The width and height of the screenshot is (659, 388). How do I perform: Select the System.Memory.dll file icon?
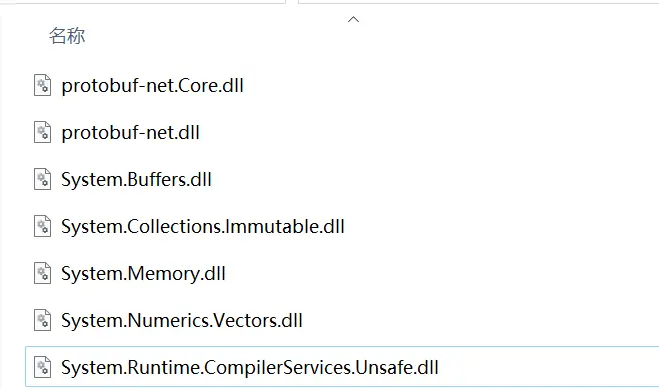pos(42,274)
